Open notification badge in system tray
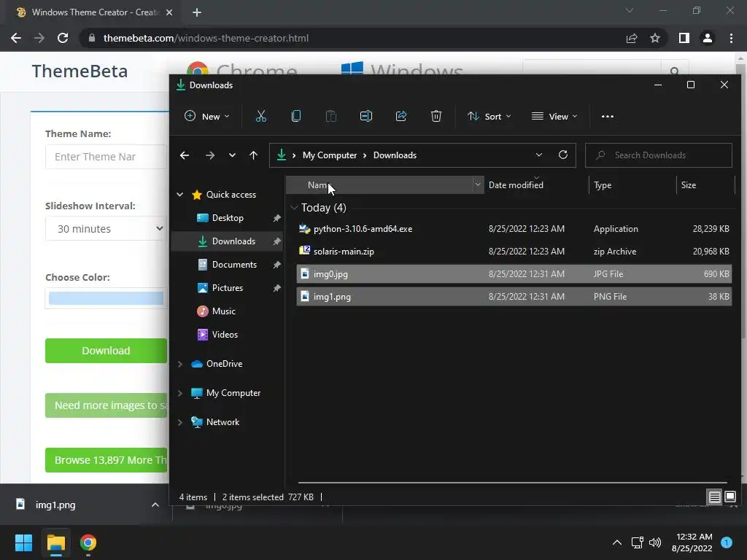747x560 pixels. (727, 542)
